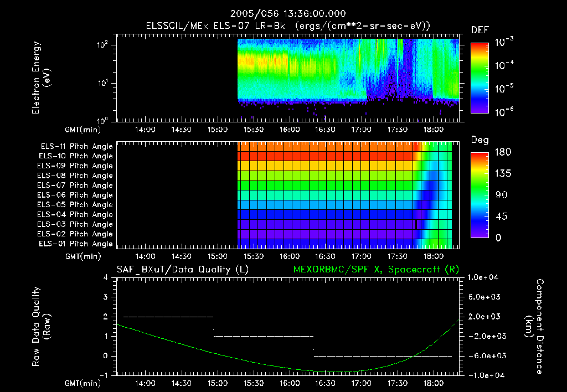Click the 16:30 tick under data quality panel
Image resolution: width=567 pixels, height=392 pixels.
click(326, 383)
